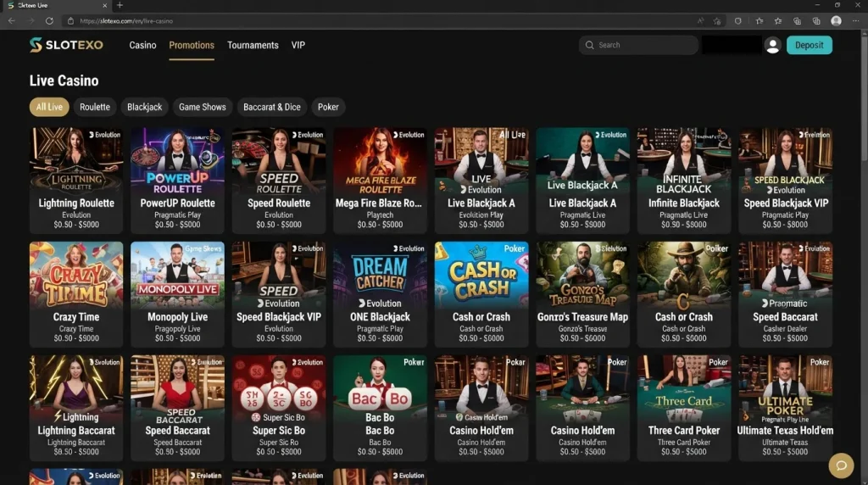This screenshot has width=868, height=485.
Task: Close the Slotexo Live browser tab
Action: [104, 6]
